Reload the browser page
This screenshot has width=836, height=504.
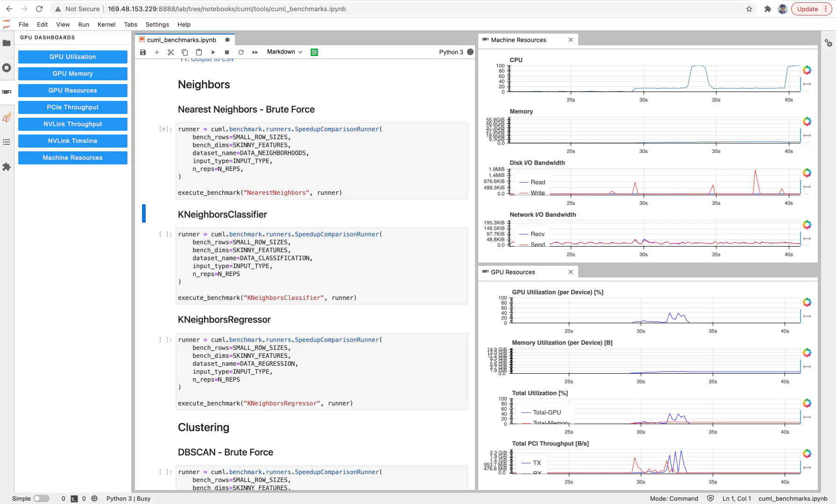click(x=39, y=9)
